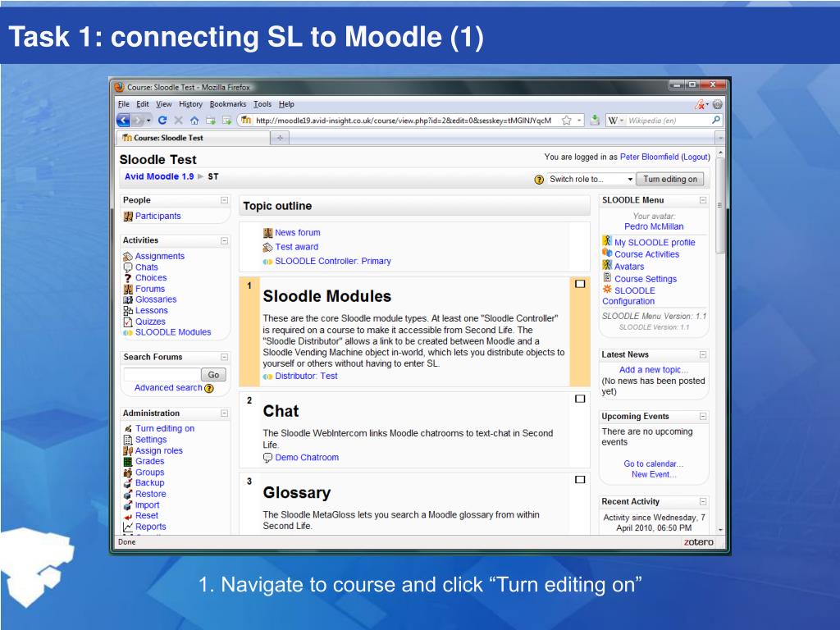Collapse the Search Forums block

tap(225, 358)
